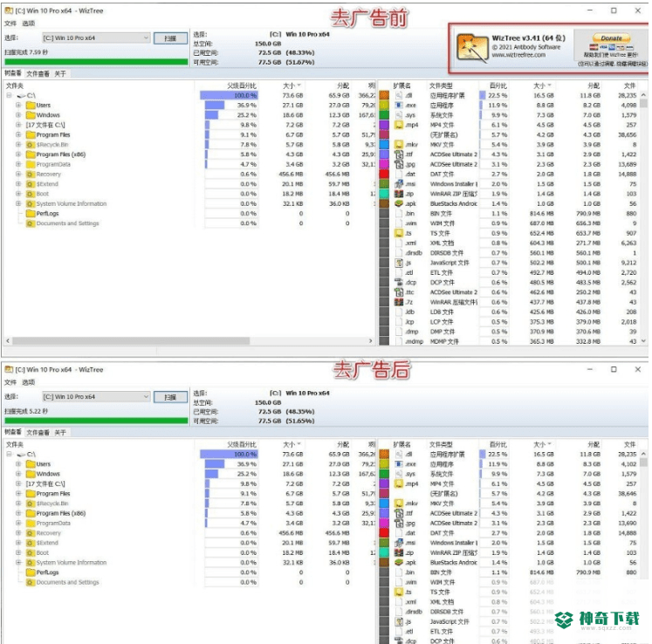Open the www.wiztreefree.com link

coord(518,55)
